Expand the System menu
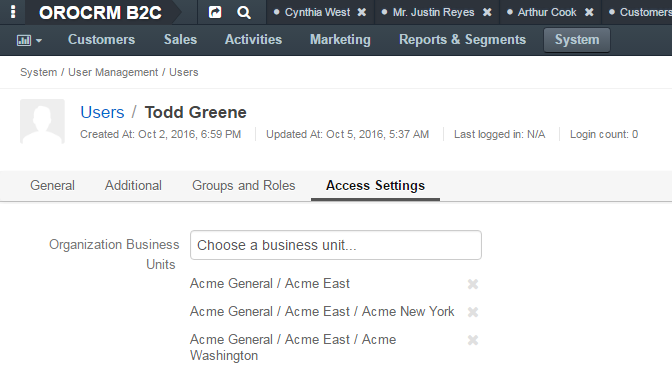The width and height of the screenshot is (672, 386). 577,40
